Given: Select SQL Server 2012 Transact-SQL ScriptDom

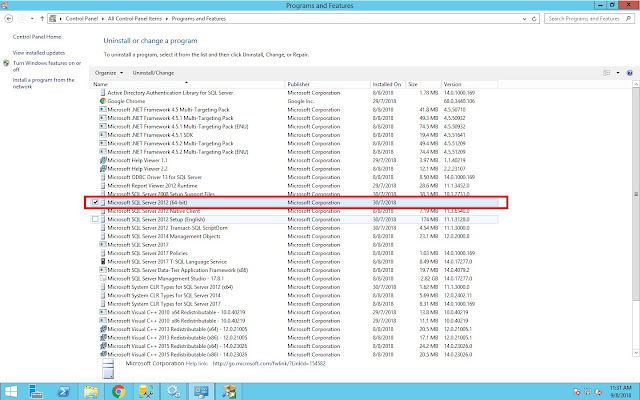Looking at the screenshot, I should tap(294, 228).
